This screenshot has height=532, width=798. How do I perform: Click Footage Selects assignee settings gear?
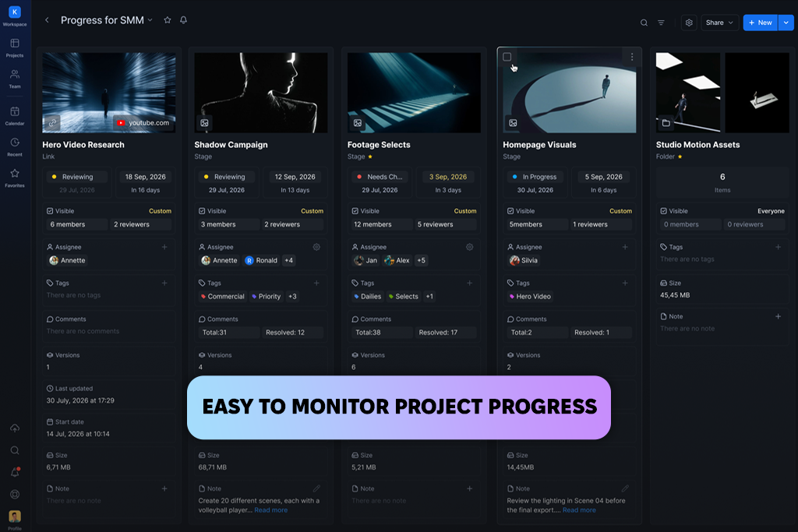(470, 247)
